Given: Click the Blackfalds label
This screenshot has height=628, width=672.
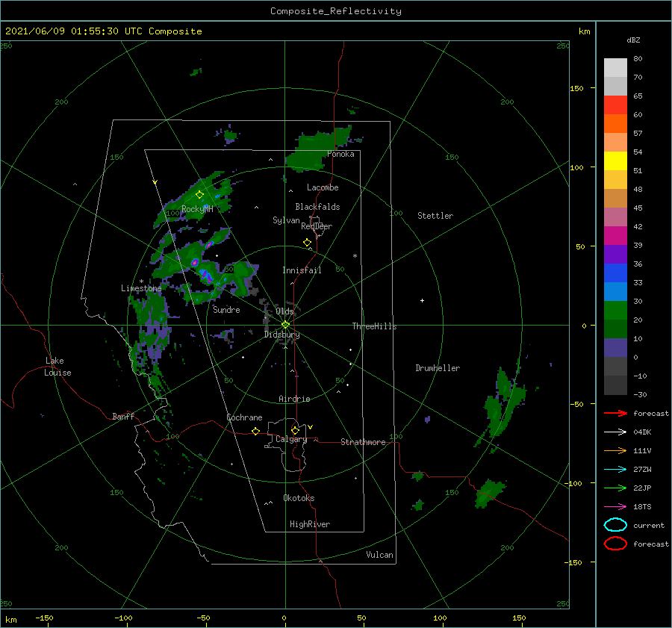Looking at the screenshot, I should (317, 207).
